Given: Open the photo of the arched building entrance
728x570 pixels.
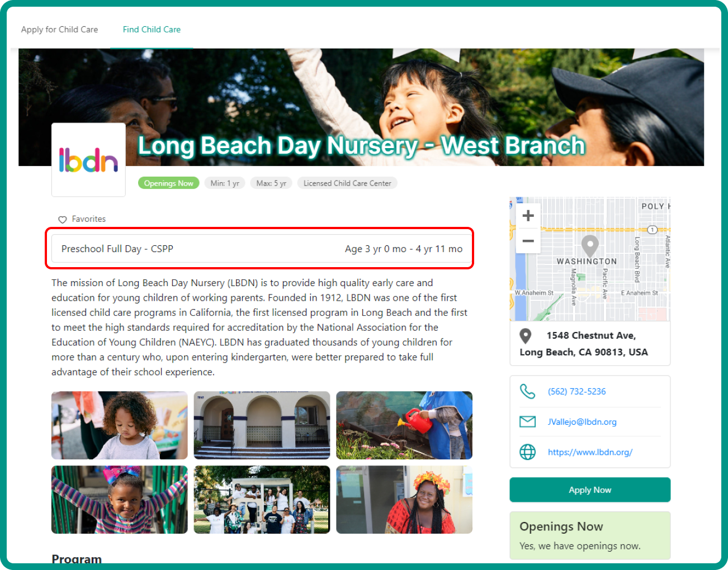Looking at the screenshot, I should pyautogui.click(x=262, y=425).
